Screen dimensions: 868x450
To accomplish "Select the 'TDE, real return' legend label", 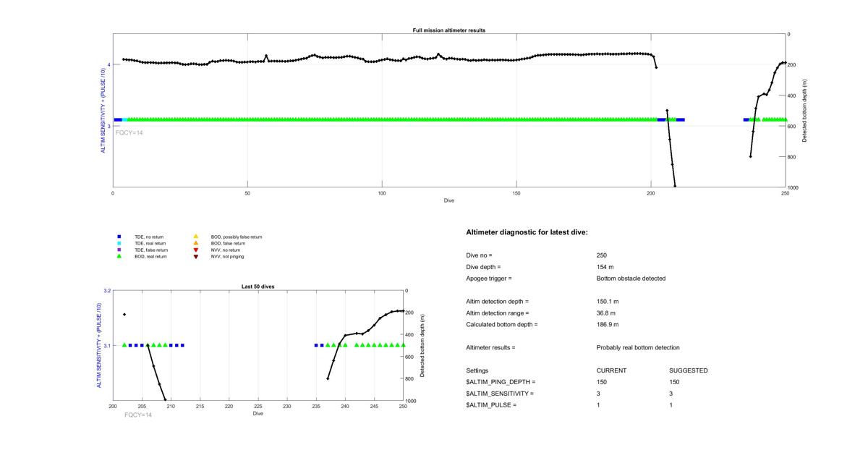I will [150, 243].
